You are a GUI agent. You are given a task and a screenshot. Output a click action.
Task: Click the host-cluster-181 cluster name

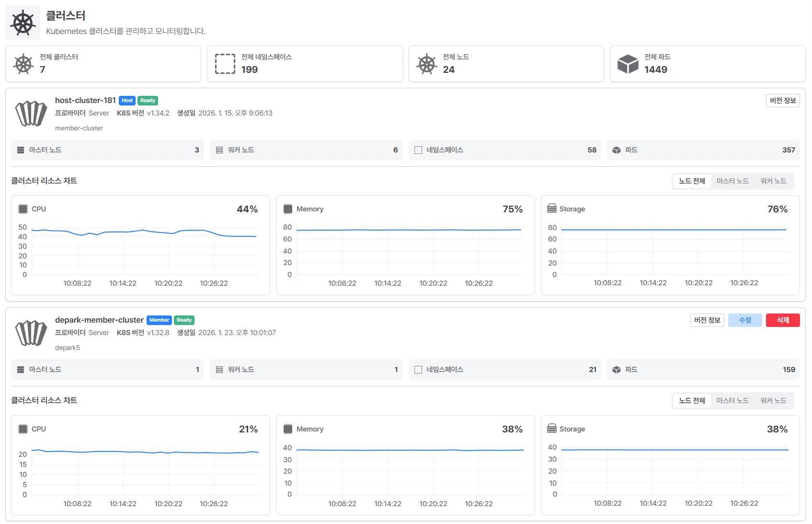[x=85, y=100]
